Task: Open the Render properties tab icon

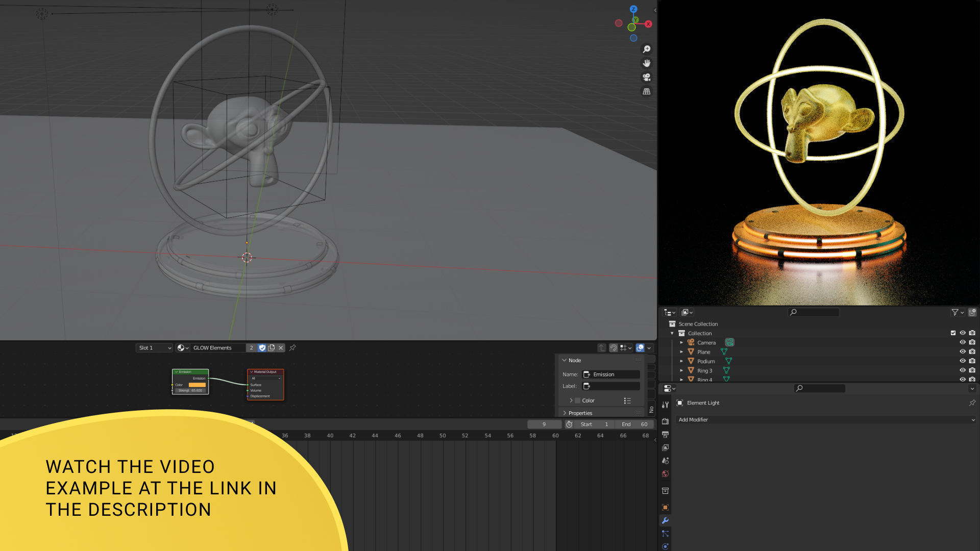Action: 665,421
